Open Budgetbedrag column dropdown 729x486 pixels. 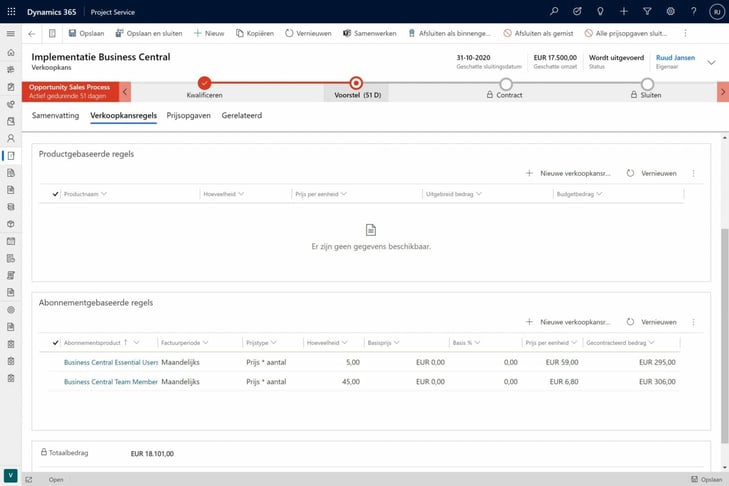(x=599, y=194)
